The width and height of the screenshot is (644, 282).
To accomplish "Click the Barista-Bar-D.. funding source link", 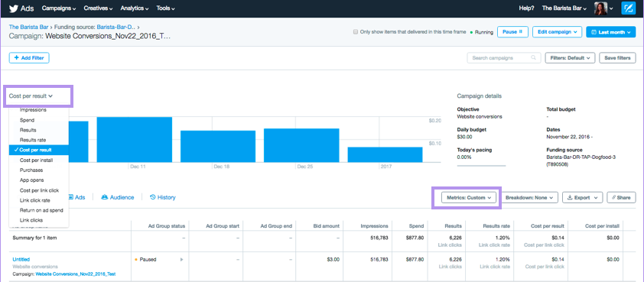I will tap(116, 28).
